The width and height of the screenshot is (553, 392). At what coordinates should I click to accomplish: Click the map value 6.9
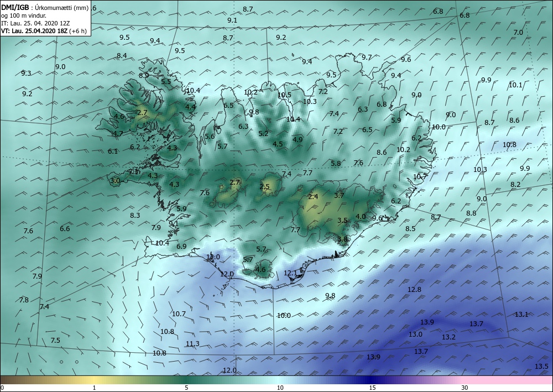(x=181, y=246)
